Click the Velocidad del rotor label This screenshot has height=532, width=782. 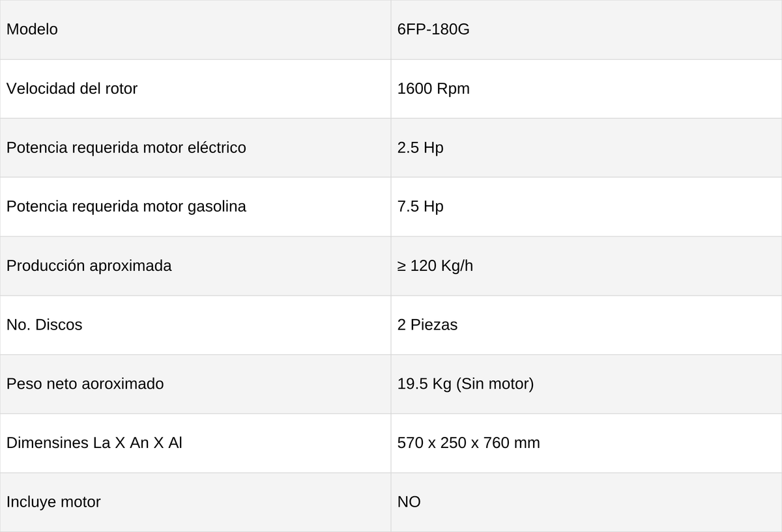[72, 89]
